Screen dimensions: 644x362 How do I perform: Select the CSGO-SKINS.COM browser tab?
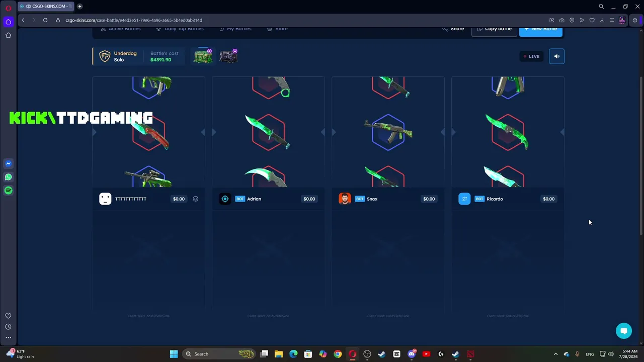click(46, 7)
